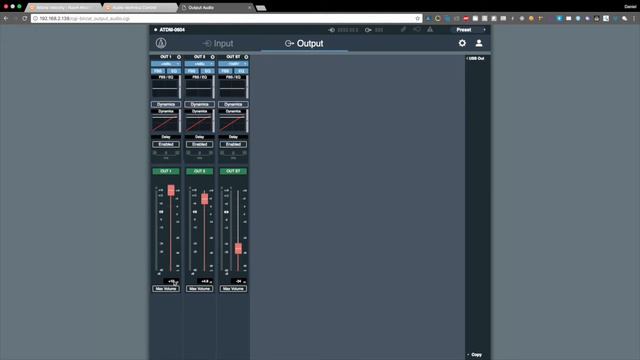Switch to the first browser tab

click(x=64, y=7)
